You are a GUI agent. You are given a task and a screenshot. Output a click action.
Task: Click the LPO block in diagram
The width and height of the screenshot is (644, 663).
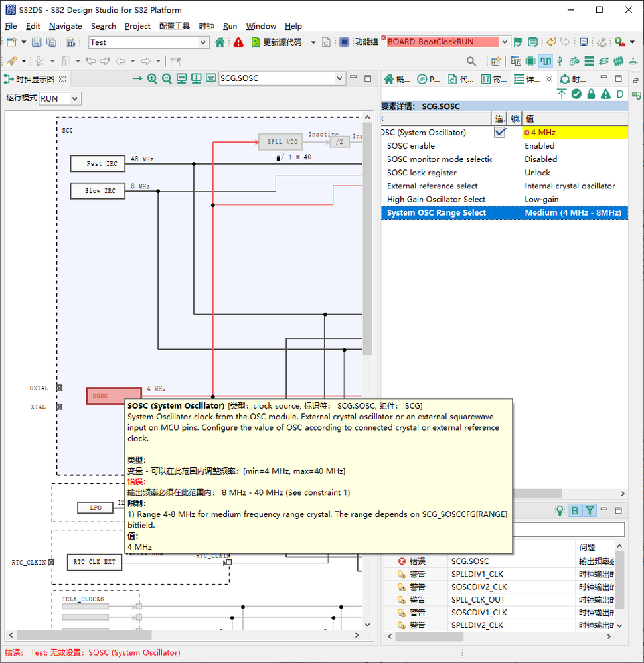pyautogui.click(x=96, y=508)
